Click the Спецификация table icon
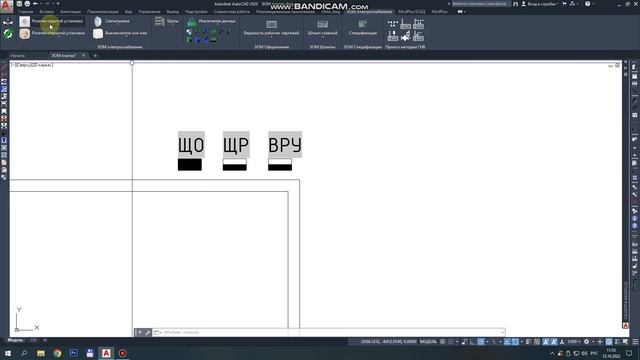The width and height of the screenshot is (640, 360). (362, 24)
